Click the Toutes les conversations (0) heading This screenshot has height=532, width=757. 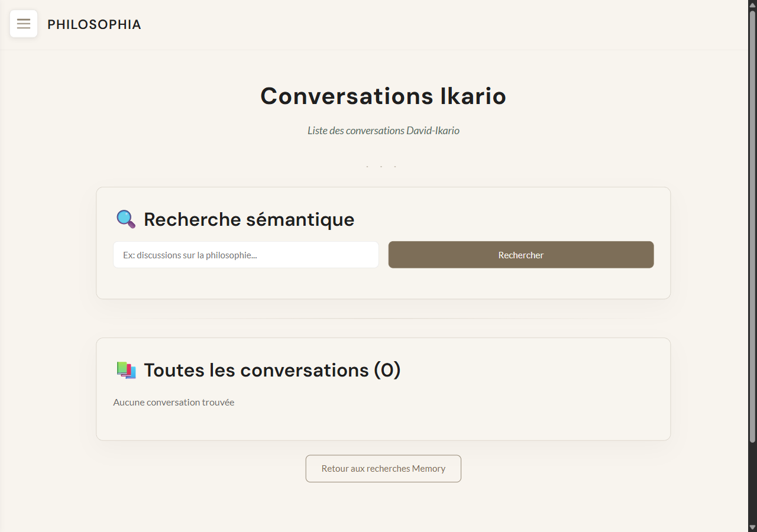click(x=272, y=370)
